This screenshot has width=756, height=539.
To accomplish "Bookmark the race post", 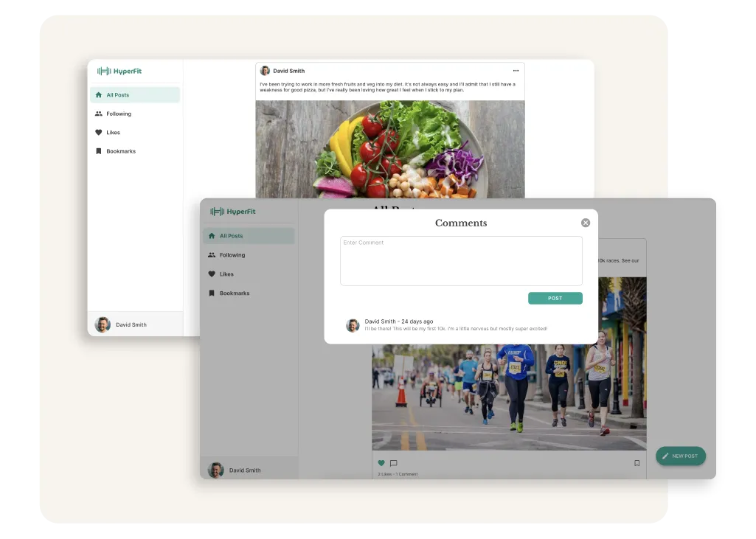I will coord(637,462).
